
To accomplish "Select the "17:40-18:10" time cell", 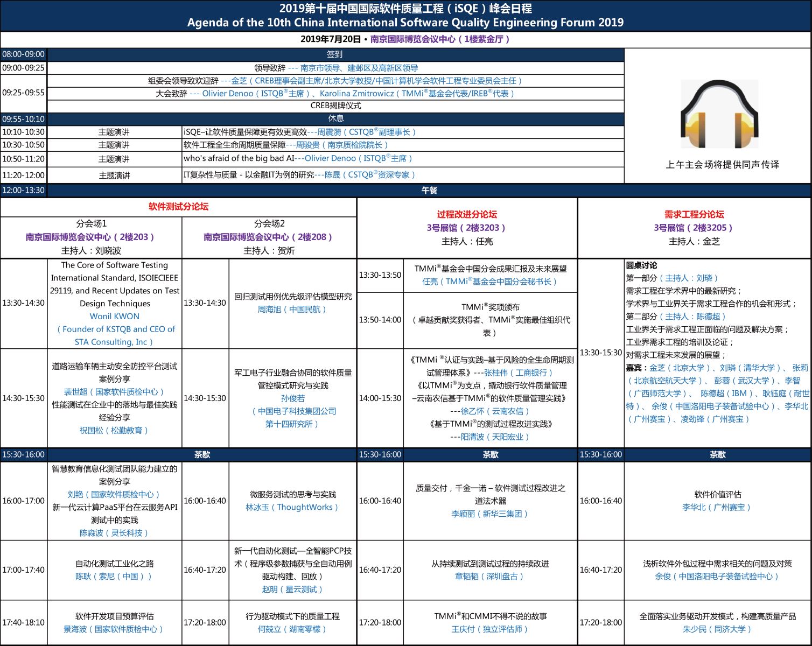I will click(x=24, y=622).
